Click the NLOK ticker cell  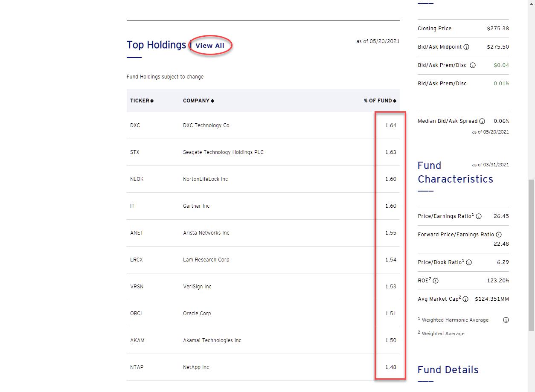coord(137,179)
